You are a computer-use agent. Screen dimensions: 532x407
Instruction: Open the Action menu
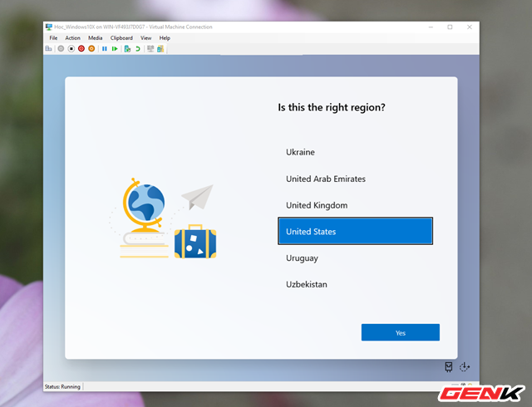click(72, 38)
